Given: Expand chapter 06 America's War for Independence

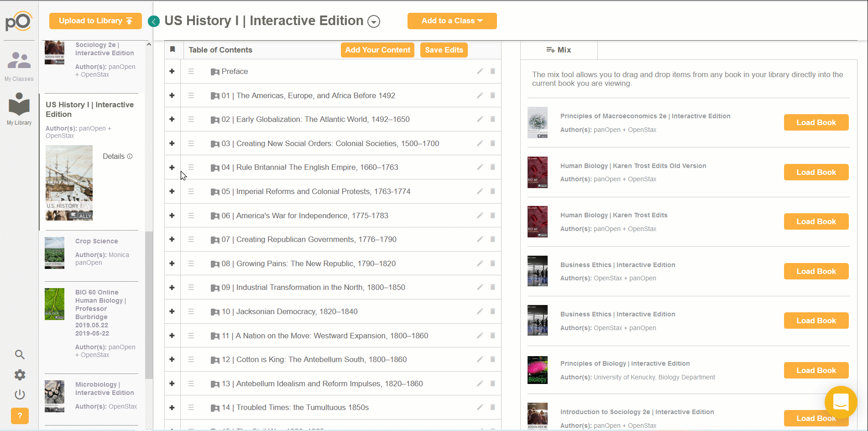Looking at the screenshot, I should pos(172,215).
